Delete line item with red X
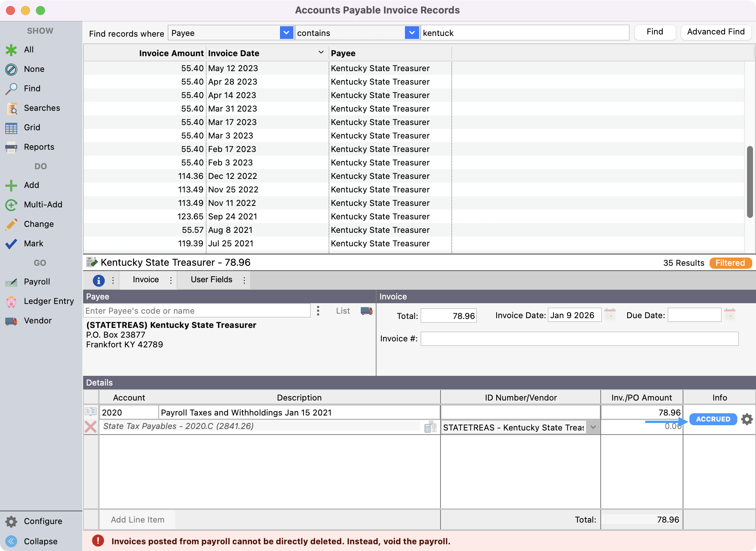The width and height of the screenshot is (756, 551). [x=91, y=427]
